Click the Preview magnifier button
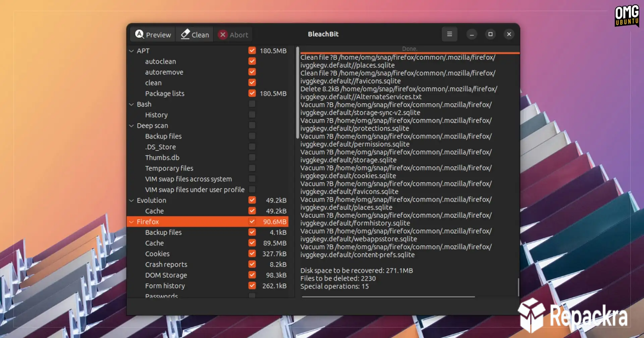 tap(153, 34)
